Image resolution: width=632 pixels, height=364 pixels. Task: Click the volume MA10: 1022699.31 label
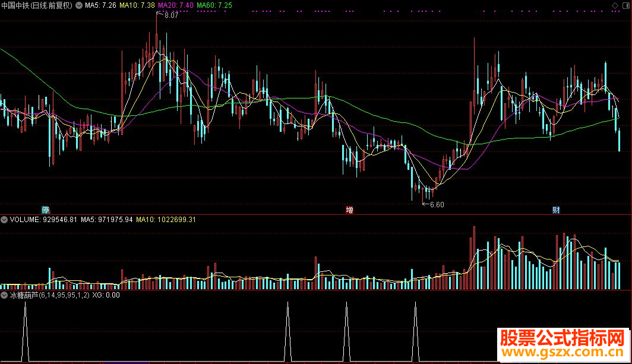click(166, 220)
